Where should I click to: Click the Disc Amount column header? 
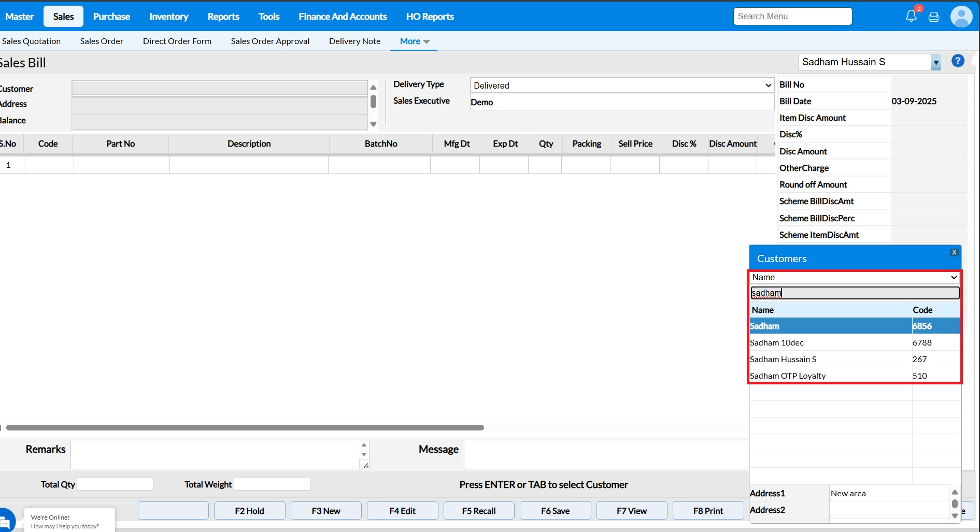coord(733,143)
